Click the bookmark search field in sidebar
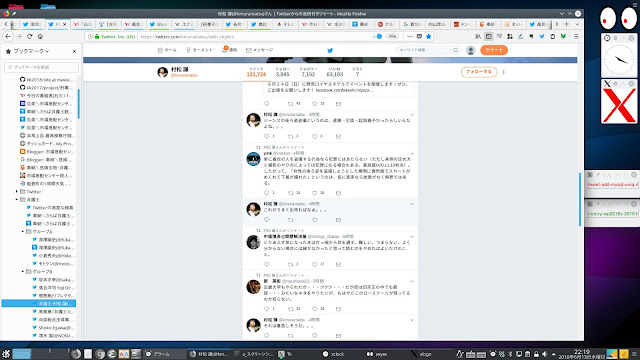Screen dimensions: 640x360 click(x=41, y=67)
